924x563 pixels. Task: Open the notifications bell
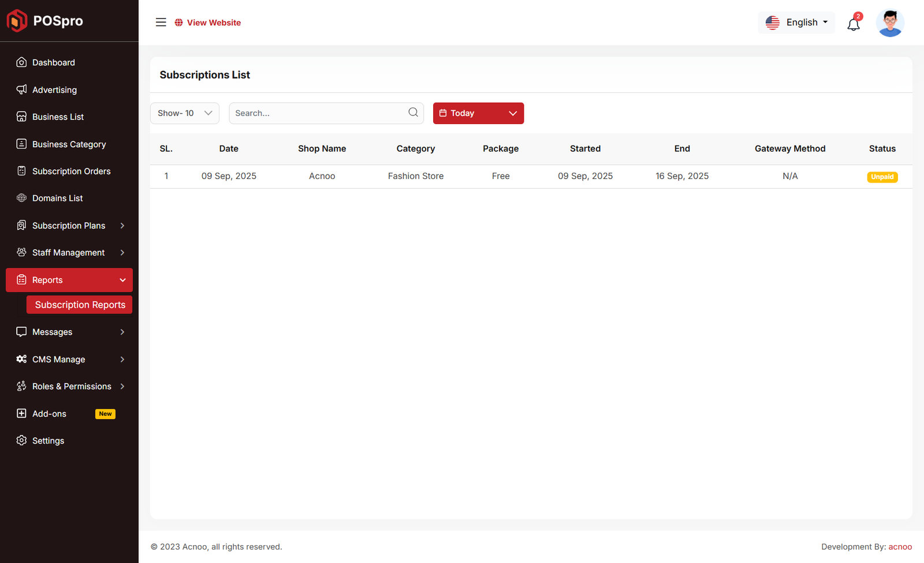click(853, 24)
